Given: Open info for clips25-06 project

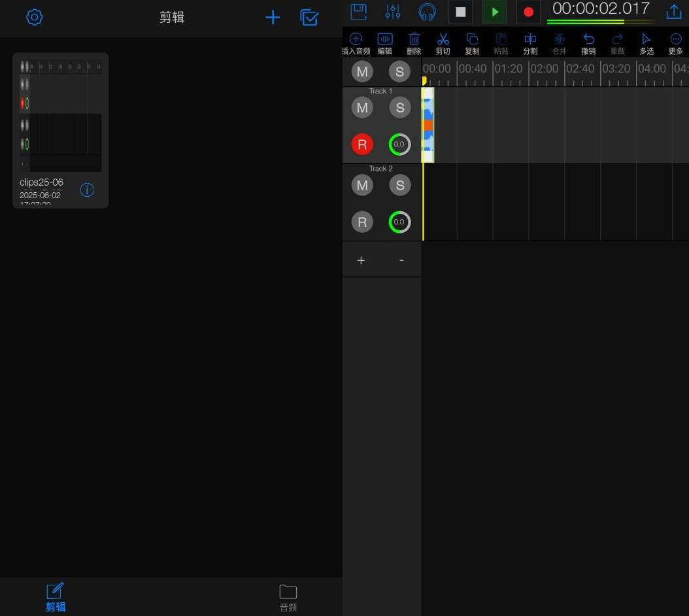Looking at the screenshot, I should pyautogui.click(x=87, y=190).
